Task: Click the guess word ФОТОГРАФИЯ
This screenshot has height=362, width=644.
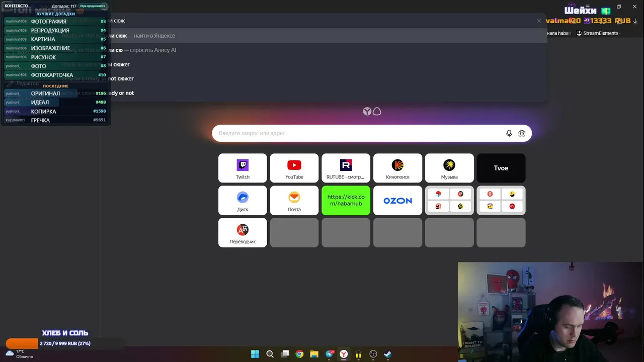Action: pyautogui.click(x=49, y=22)
